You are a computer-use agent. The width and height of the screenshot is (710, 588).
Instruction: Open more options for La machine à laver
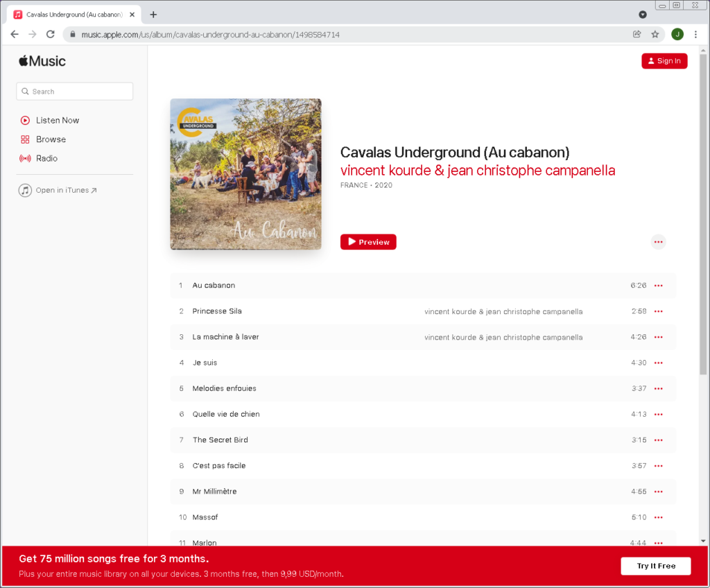point(659,337)
